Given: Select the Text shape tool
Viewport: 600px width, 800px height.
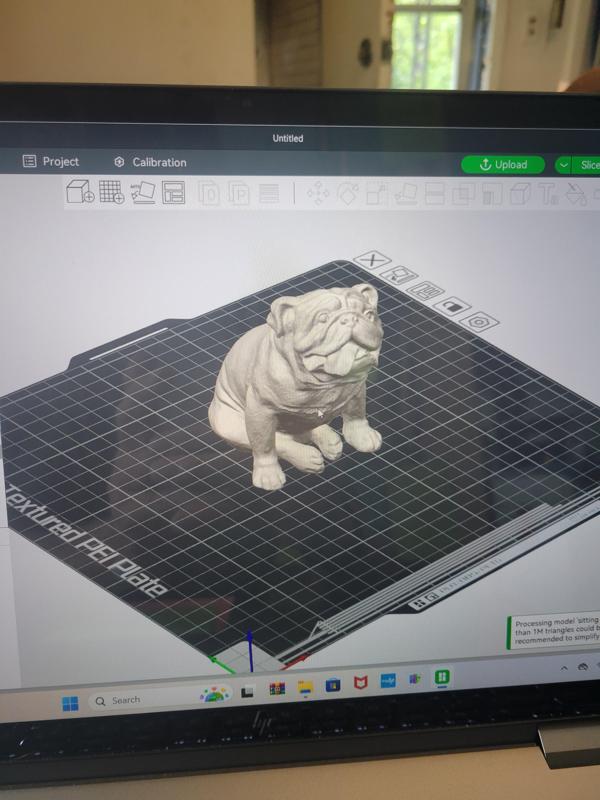Looking at the screenshot, I should 549,195.
